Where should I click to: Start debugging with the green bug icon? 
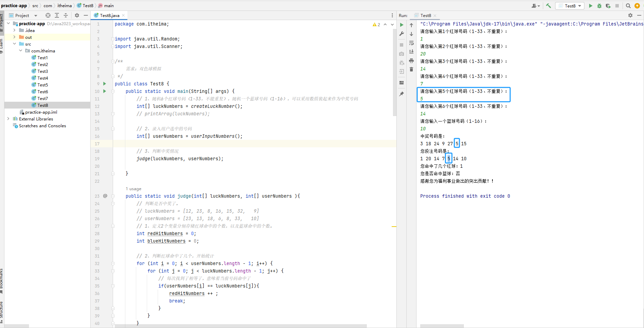(599, 6)
